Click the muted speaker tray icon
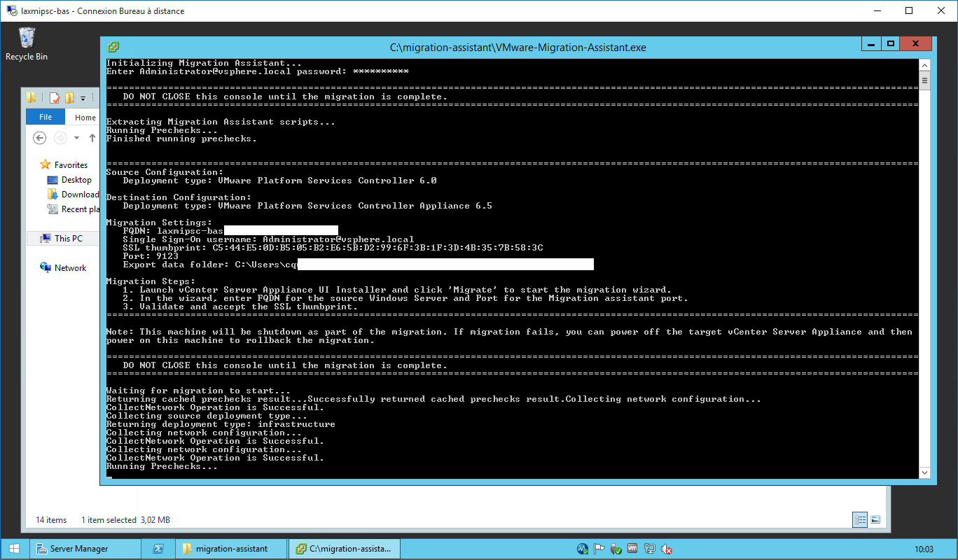The width and height of the screenshot is (958, 560). pos(667,549)
